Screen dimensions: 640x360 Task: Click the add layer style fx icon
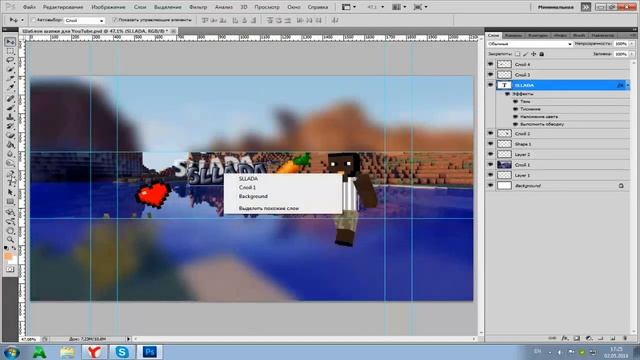[564, 338]
